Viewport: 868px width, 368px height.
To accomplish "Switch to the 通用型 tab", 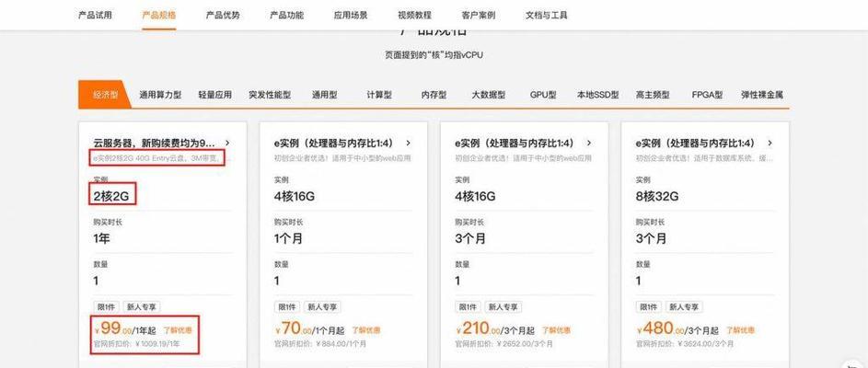I will point(324,95).
